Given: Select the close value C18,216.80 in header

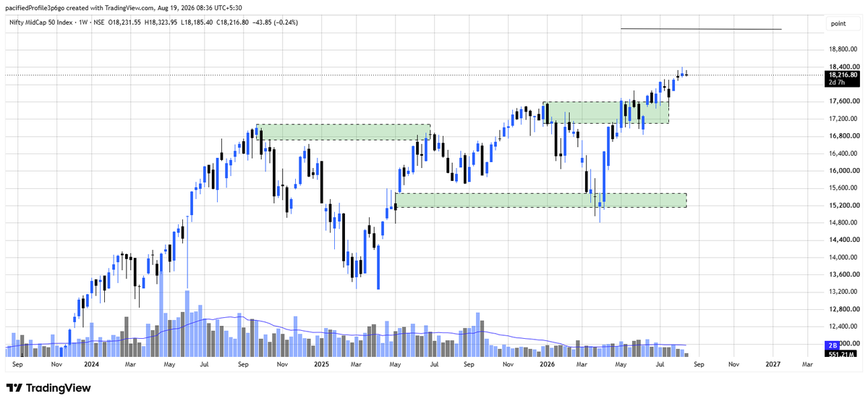Looking at the screenshot, I should point(233,22).
